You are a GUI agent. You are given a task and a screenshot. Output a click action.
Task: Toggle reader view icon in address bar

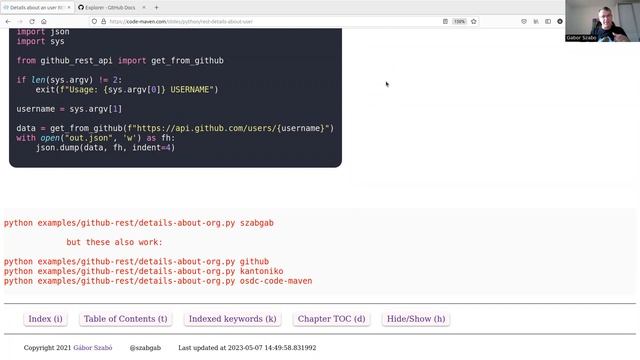(445, 21)
